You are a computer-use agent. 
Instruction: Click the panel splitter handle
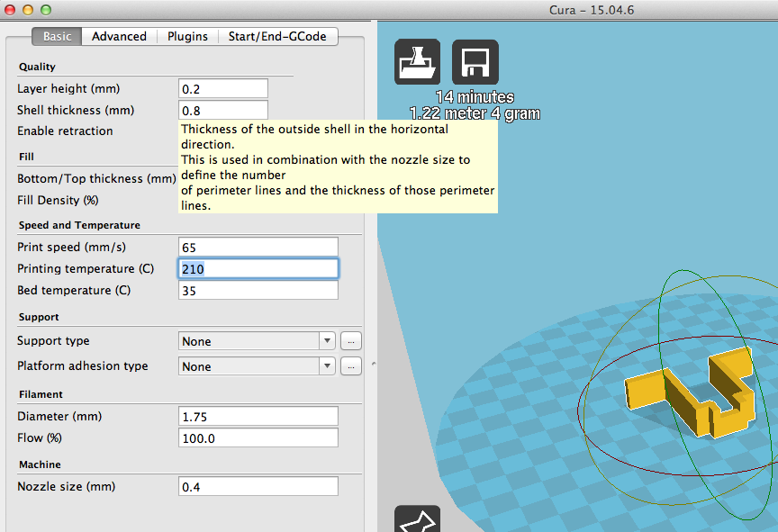pyautogui.click(x=374, y=364)
